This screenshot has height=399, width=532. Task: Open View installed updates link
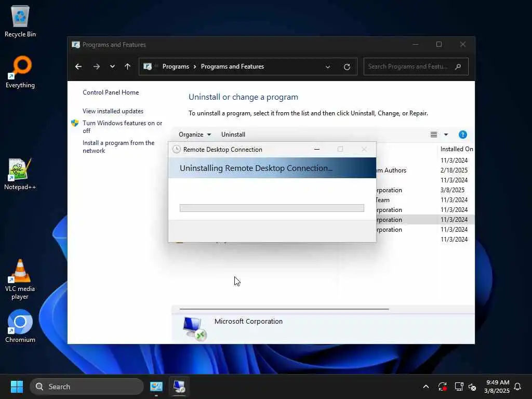tap(113, 111)
